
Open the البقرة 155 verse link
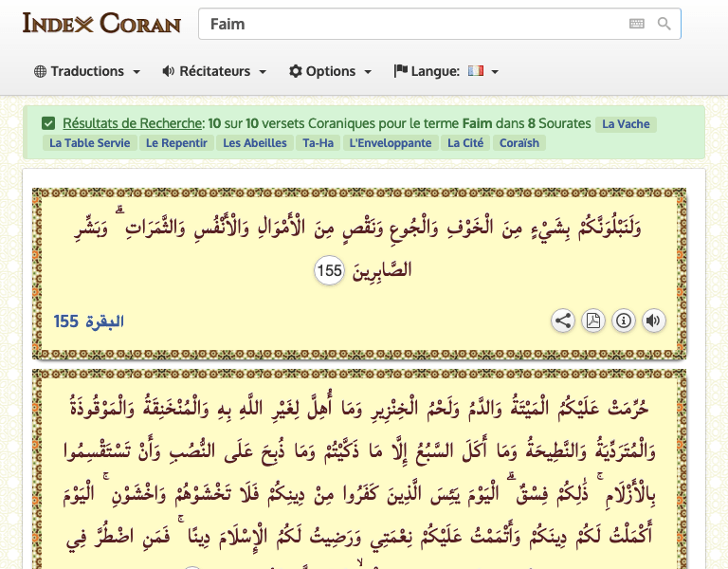point(89,321)
